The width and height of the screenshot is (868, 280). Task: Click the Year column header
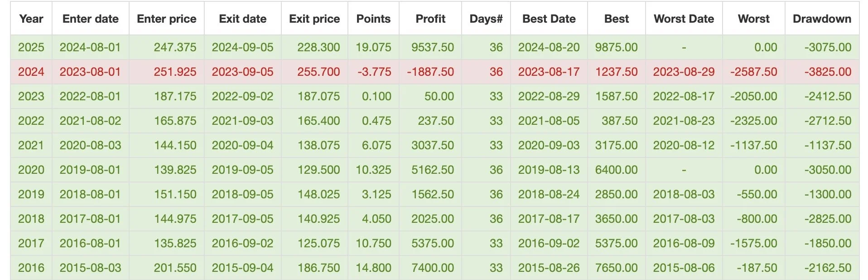click(31, 19)
